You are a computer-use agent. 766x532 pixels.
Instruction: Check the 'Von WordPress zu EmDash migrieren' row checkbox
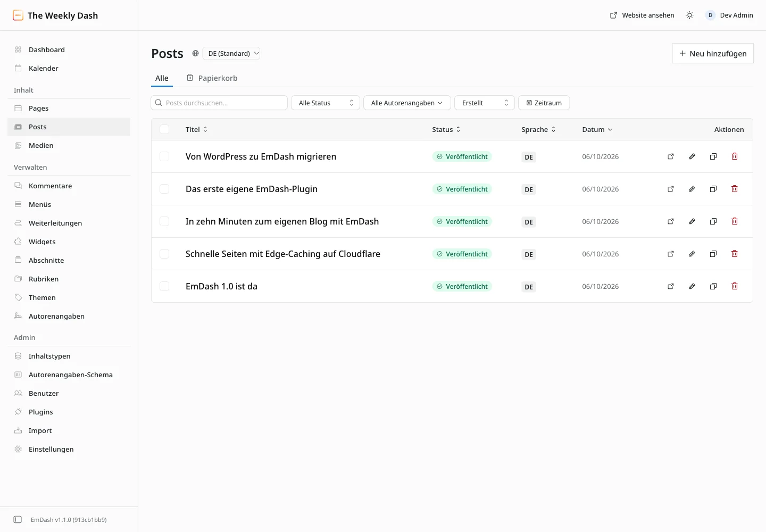click(x=164, y=156)
